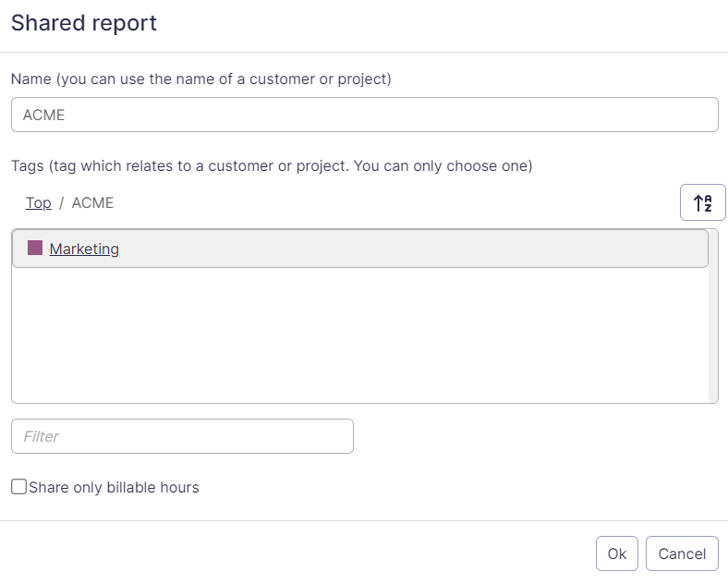Viewport: 728px width, 584px height.
Task: Select the Marketing row's blank area
Action: (x=416, y=249)
